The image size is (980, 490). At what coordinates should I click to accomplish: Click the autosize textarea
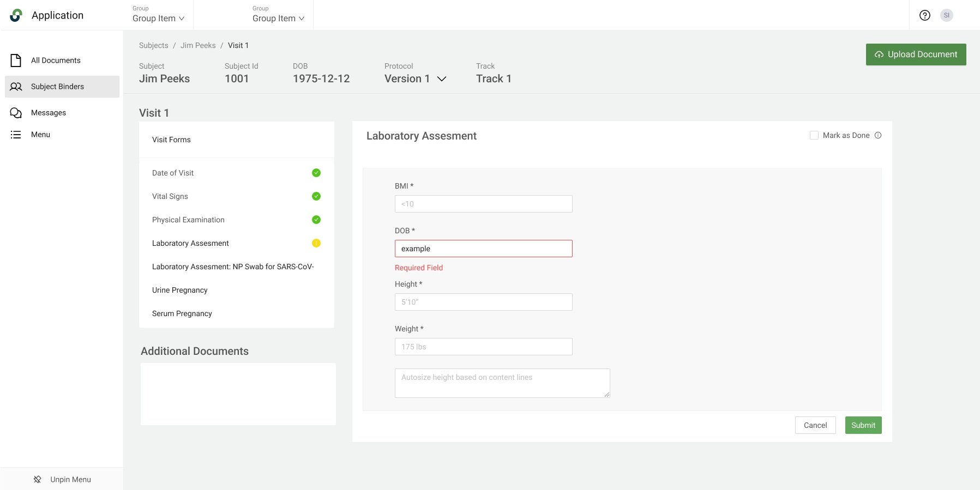tap(502, 383)
